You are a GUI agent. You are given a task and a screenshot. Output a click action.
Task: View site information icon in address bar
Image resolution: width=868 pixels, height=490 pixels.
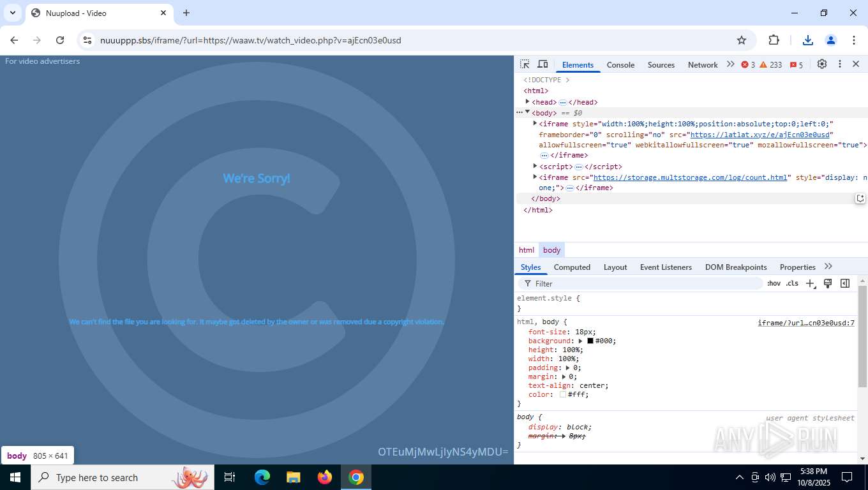coord(87,40)
